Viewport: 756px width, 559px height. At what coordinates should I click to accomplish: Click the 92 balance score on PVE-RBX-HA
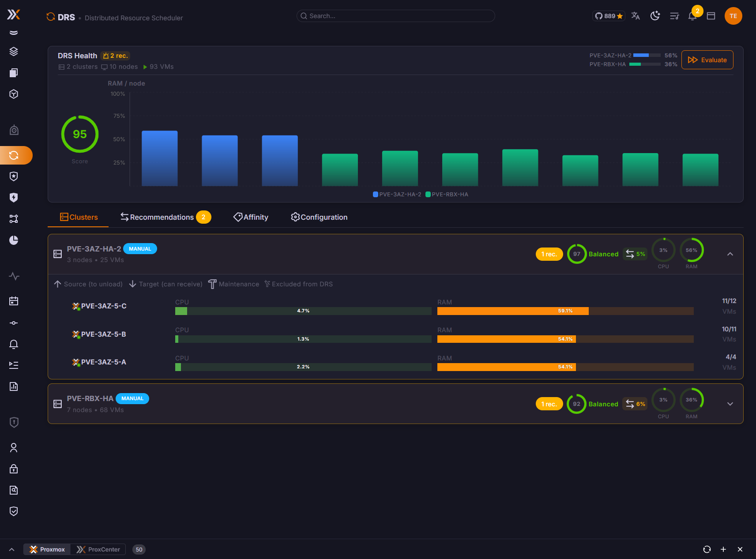click(x=576, y=404)
